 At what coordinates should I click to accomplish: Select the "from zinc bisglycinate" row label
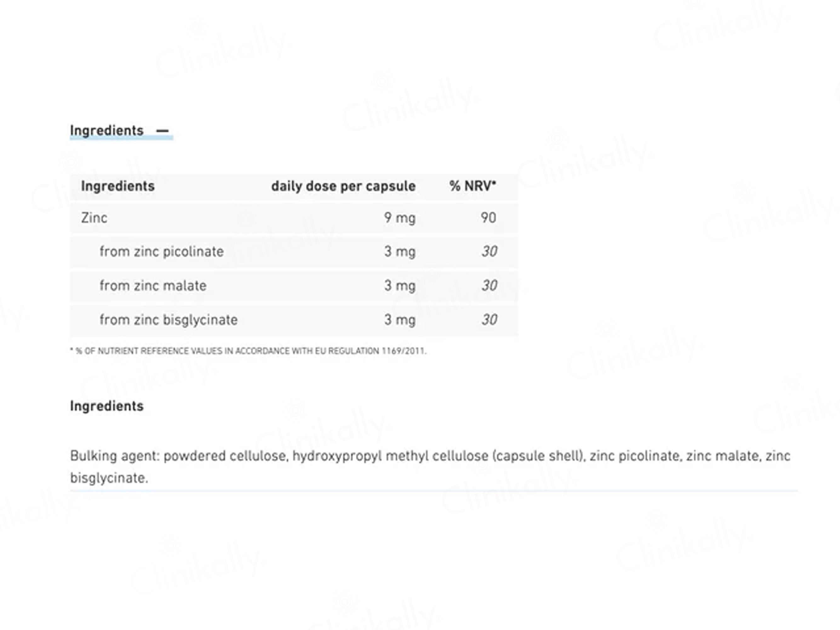click(x=169, y=320)
